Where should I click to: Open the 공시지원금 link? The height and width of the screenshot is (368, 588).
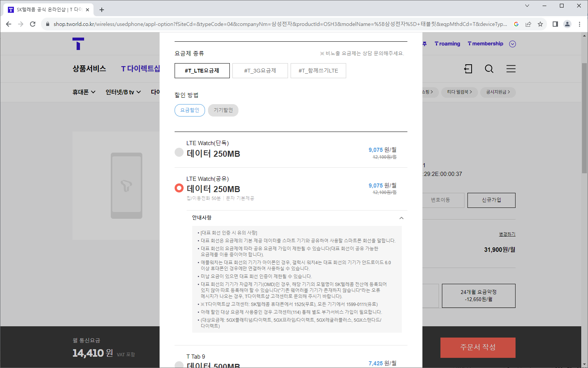tap(498, 92)
